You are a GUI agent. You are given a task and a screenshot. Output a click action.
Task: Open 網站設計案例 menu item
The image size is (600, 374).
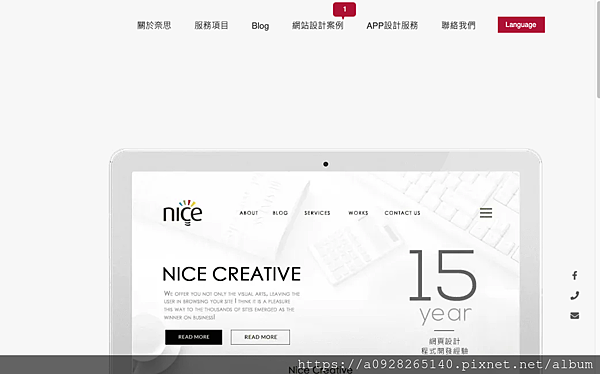click(318, 25)
